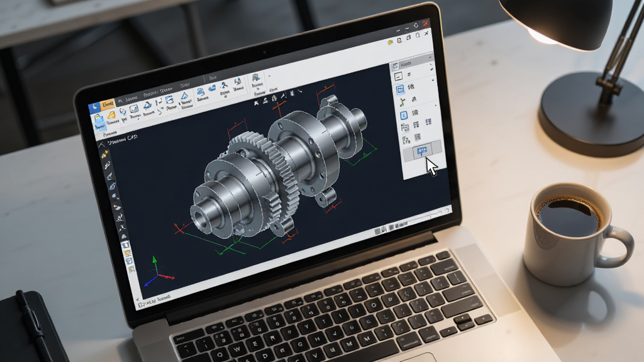This screenshot has height=362, width=644.
Task: Open the blue application button beside the orange tab
Action: (94, 107)
